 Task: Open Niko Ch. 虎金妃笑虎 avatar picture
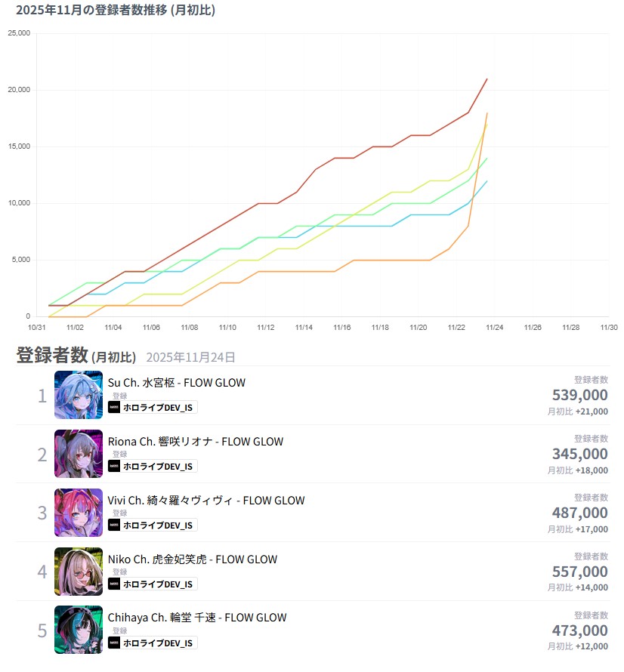(x=79, y=572)
